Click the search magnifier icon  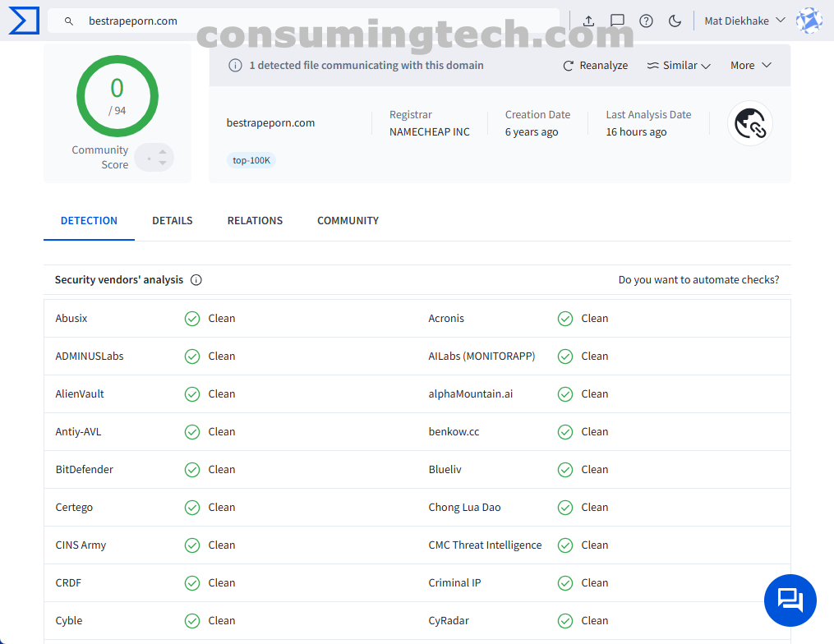pyautogui.click(x=69, y=21)
